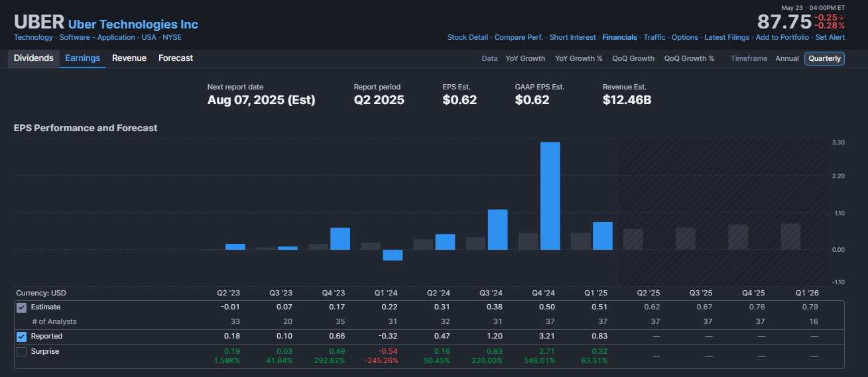Image resolution: width=868 pixels, height=377 pixels.
Task: Click the Q2 '25 estimate forecast bar
Action: coord(633,239)
